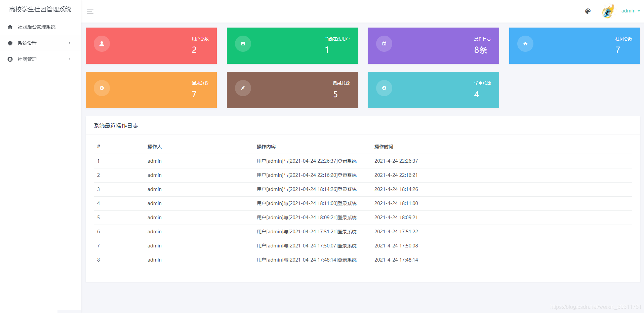Select log entry with 22:16:20 login content
Screen dimensions: 644x313
click(x=307, y=175)
